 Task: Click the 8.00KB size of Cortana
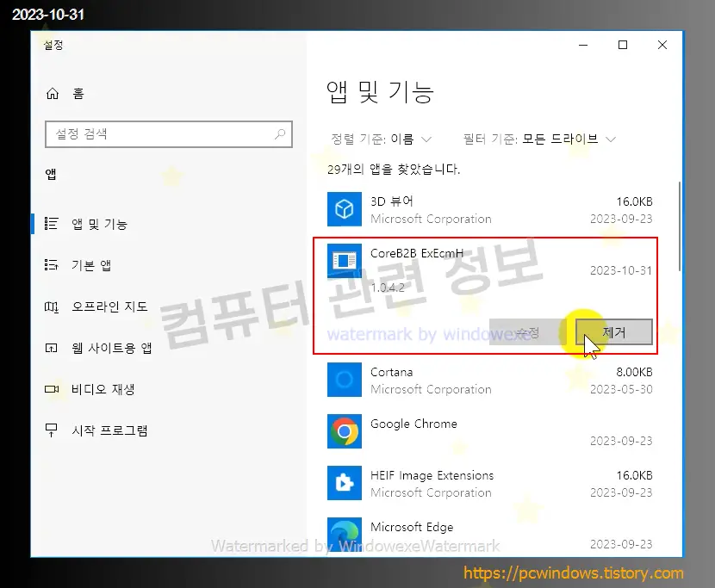(634, 372)
